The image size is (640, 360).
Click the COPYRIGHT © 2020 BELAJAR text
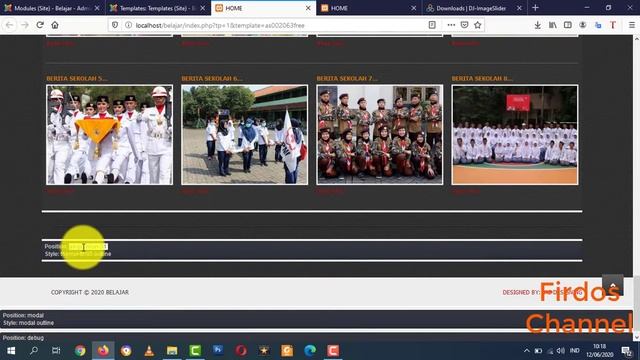click(x=90, y=292)
